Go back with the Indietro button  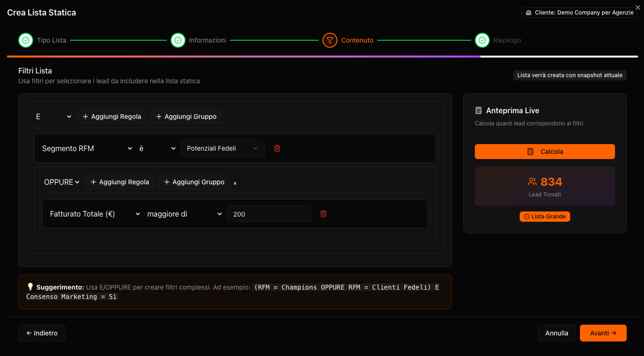click(x=42, y=333)
